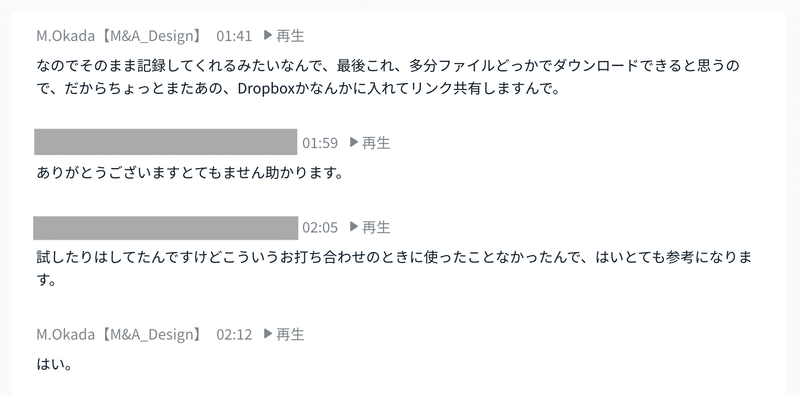The height and width of the screenshot is (395, 800).
Task: Play the 02:05 transcript segment
Action: (370, 227)
